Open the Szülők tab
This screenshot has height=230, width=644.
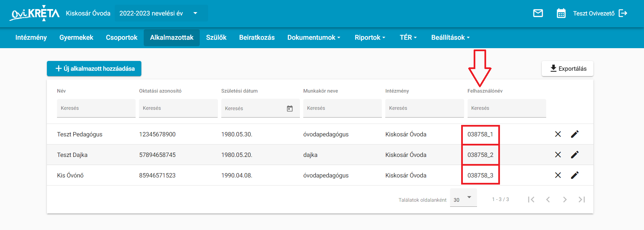tap(216, 37)
